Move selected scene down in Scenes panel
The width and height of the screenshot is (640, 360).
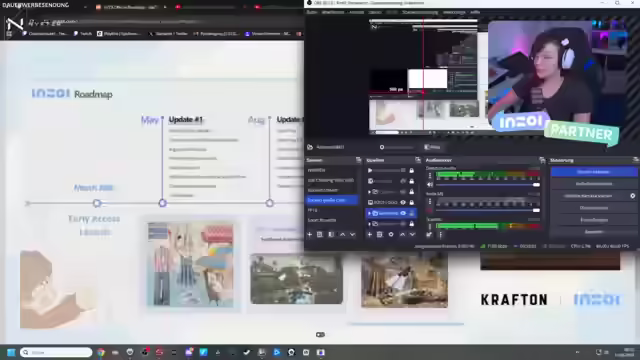click(353, 235)
